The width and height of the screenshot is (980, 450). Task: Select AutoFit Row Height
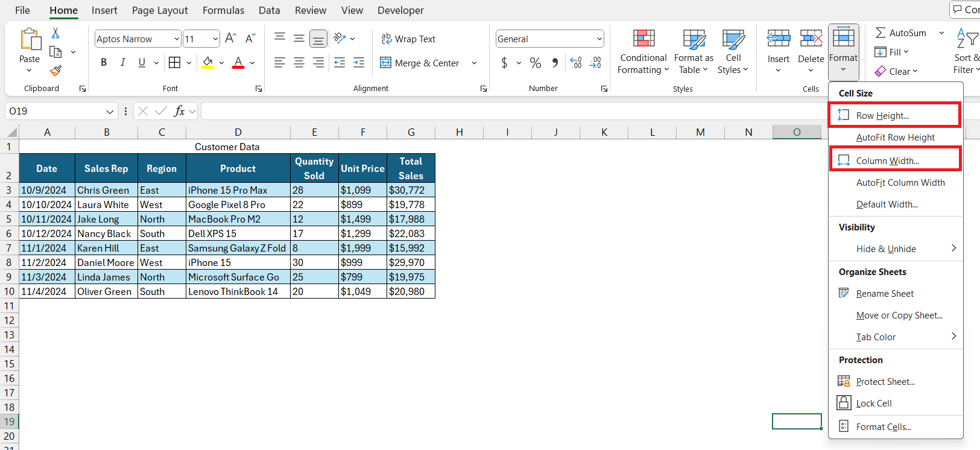point(896,138)
